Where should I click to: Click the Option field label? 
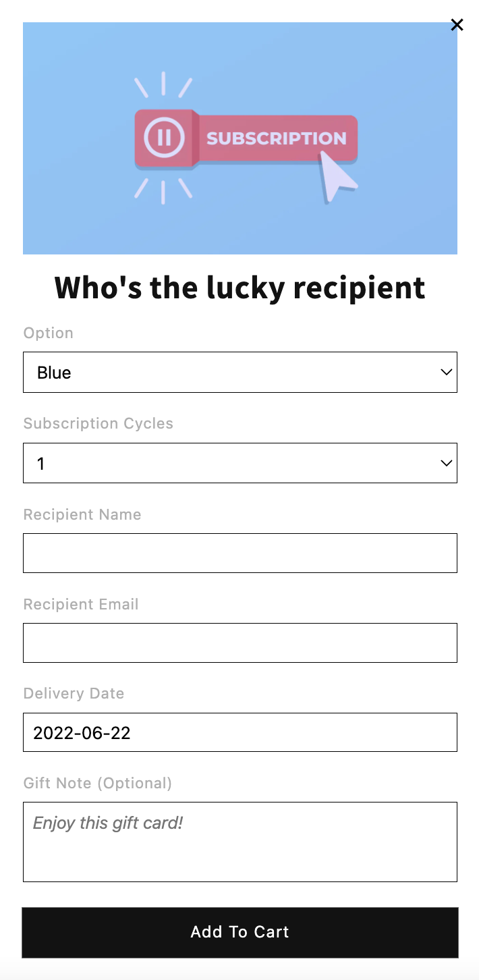point(49,333)
